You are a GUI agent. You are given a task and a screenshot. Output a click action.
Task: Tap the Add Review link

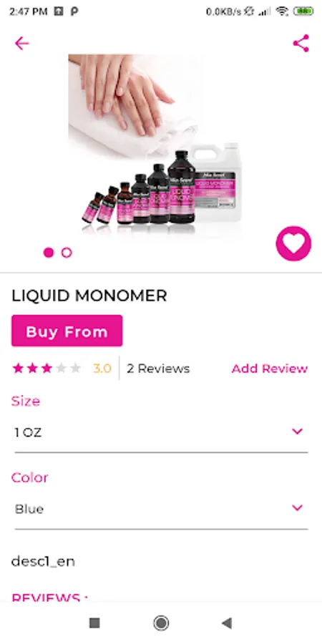point(270,369)
